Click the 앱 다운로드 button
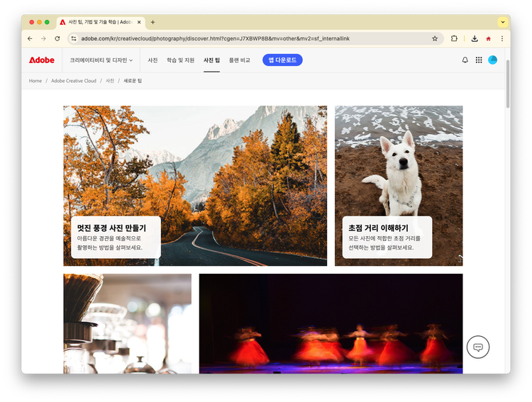The height and width of the screenshot is (402, 532). (282, 60)
